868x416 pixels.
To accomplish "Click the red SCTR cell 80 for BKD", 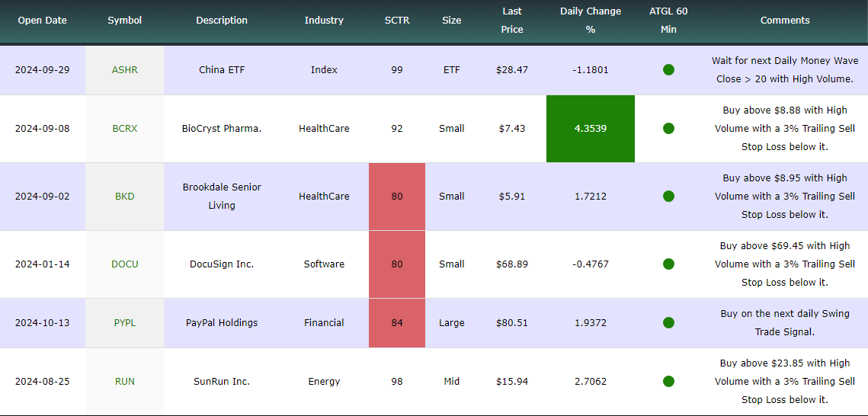I will click(x=397, y=197).
